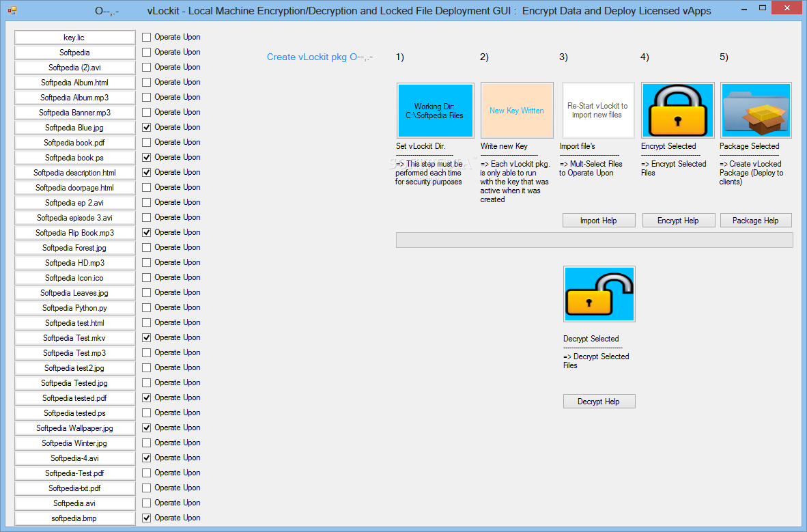
Task: Click the New Key Written tile
Action: pyautogui.click(x=517, y=110)
